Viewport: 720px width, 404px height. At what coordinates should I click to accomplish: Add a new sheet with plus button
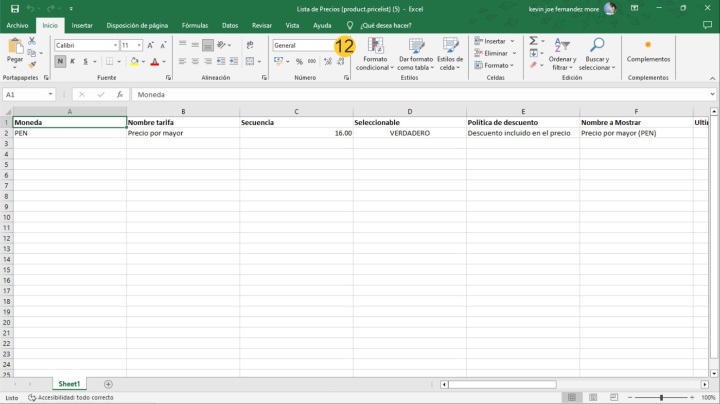[x=109, y=384]
